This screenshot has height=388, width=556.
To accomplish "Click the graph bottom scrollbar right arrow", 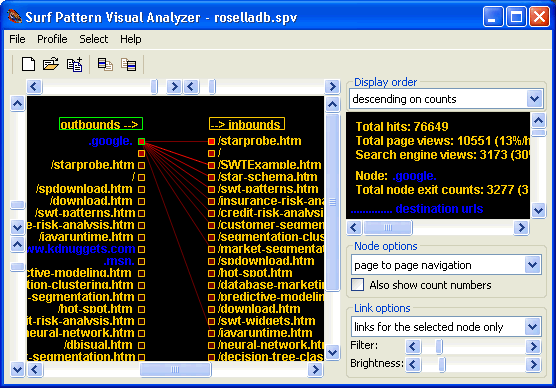I will click(315, 370).
